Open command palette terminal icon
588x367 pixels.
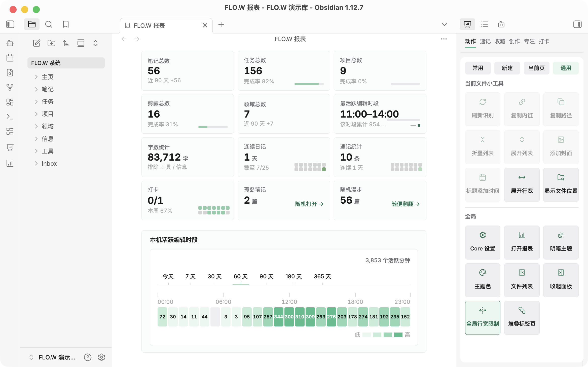tap(10, 117)
